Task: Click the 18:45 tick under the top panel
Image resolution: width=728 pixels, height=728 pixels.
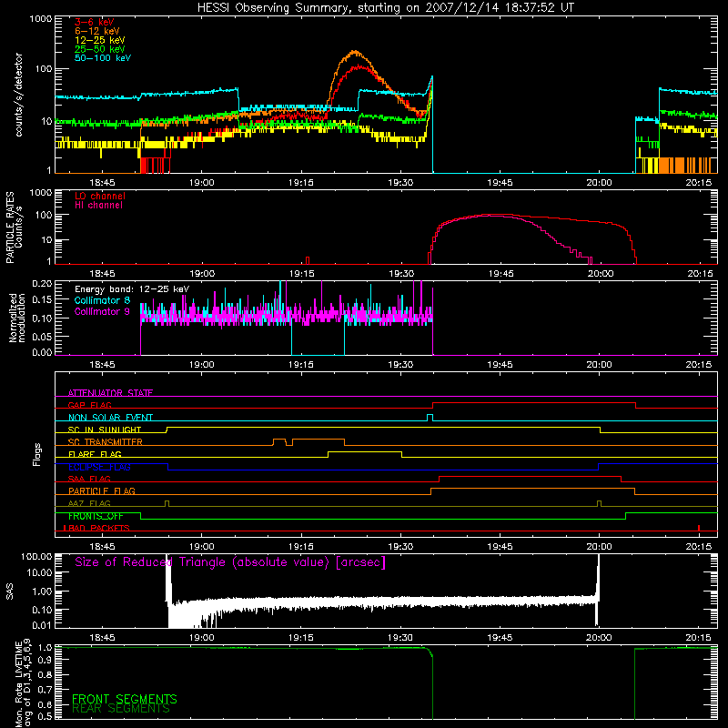Action: pyautogui.click(x=102, y=183)
